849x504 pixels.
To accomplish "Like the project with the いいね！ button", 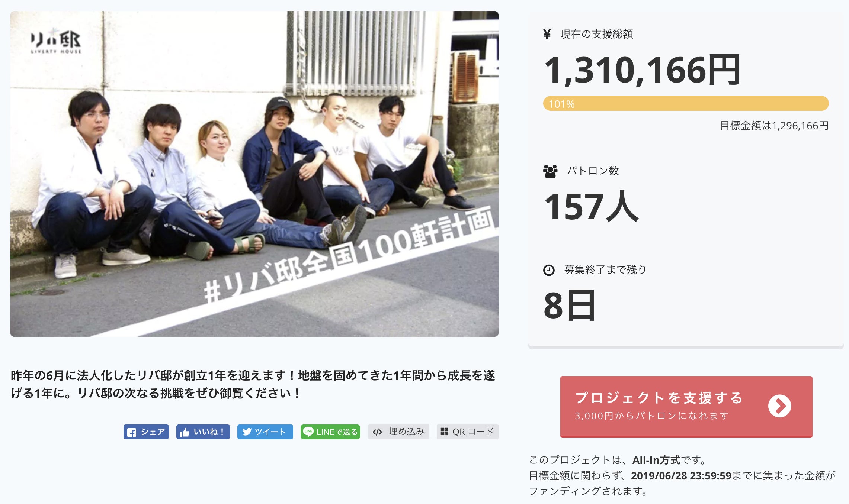I will [x=203, y=432].
